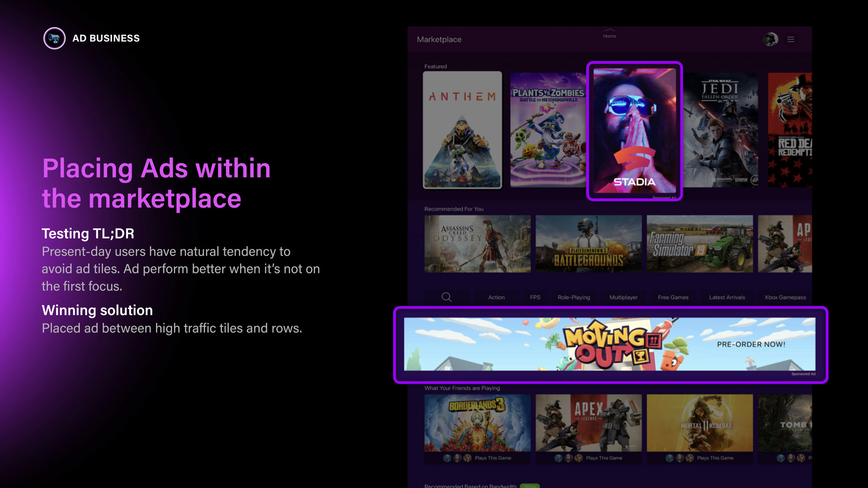Select the FPS category tab
Image resolution: width=868 pixels, height=488 pixels.
(x=535, y=297)
